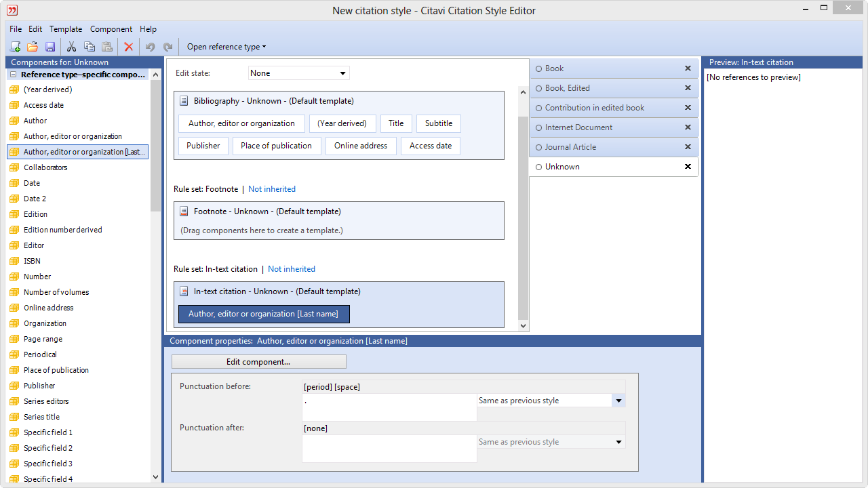Screen dimensions: 868x488
Task: Click the components list scroll down arrow
Action: point(156,477)
